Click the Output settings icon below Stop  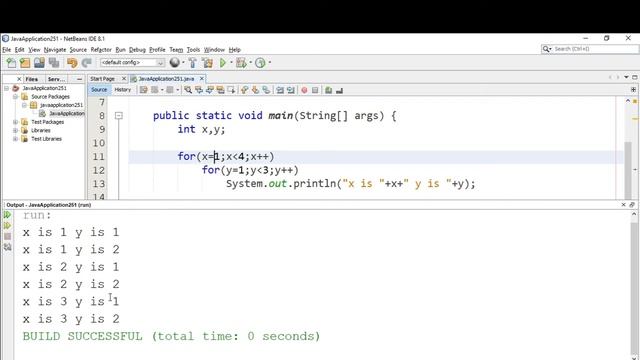pyautogui.click(x=7, y=247)
